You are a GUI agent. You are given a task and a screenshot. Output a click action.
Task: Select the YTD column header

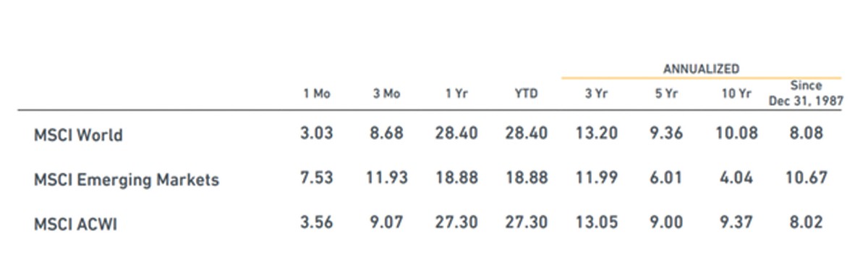tap(526, 93)
